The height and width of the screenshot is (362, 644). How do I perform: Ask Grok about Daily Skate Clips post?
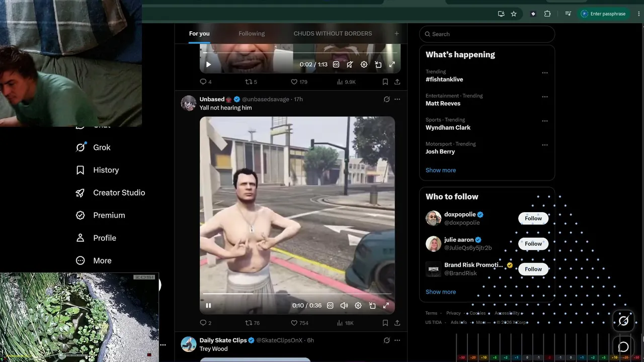coord(386,340)
